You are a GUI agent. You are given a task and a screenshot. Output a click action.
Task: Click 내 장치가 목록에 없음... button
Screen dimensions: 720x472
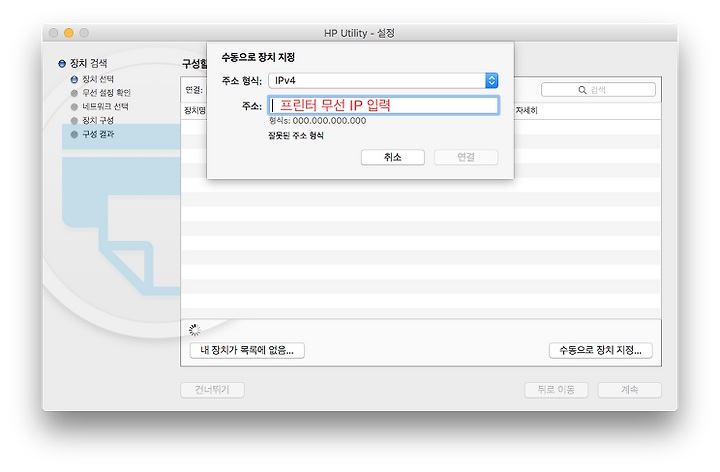(x=247, y=350)
